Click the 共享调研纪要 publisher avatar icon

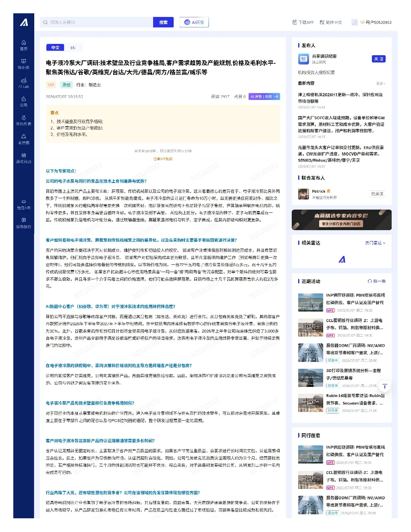(303, 59)
